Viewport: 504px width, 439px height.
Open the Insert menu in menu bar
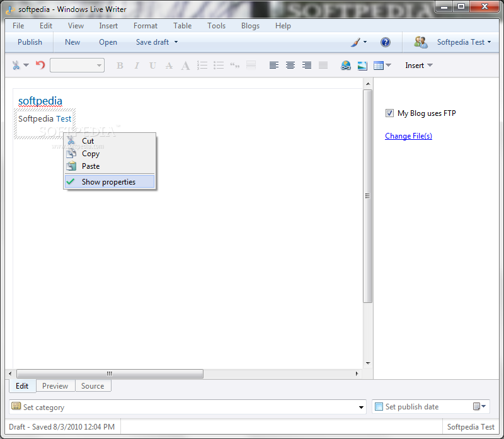108,26
